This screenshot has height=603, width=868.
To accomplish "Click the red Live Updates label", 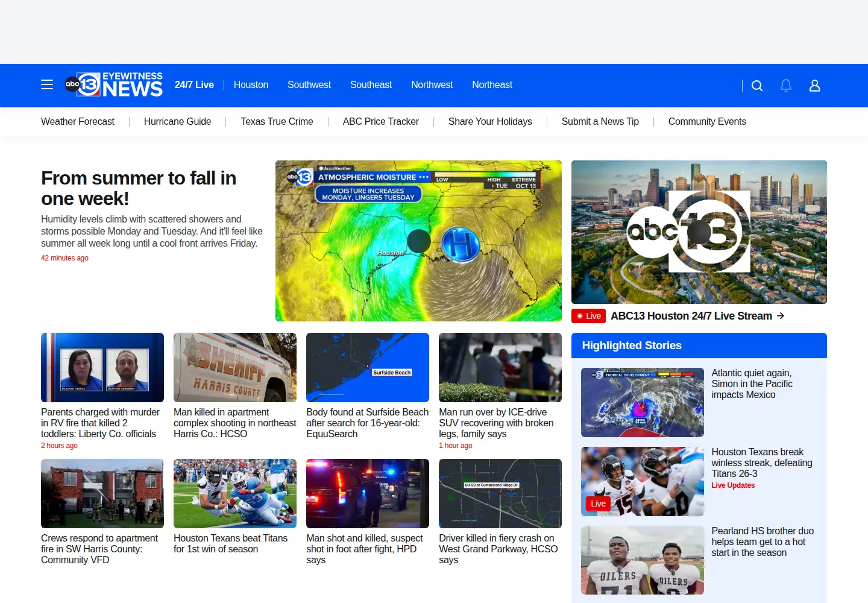I will point(733,485).
